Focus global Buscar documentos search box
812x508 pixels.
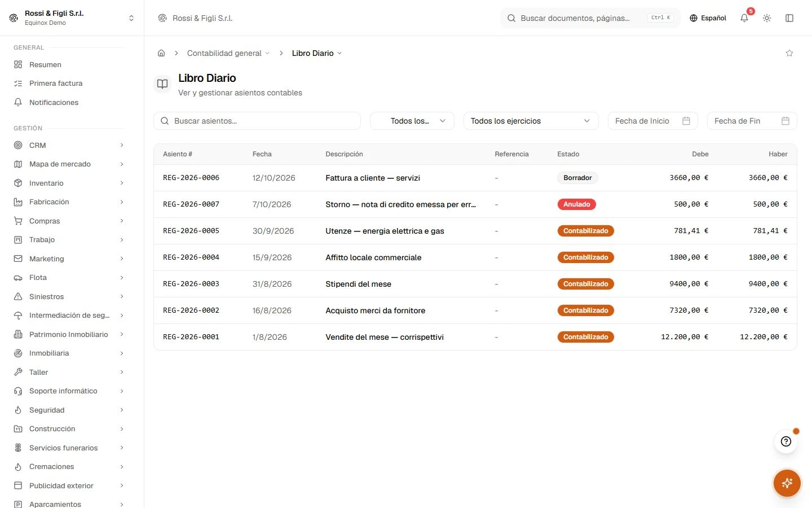[x=590, y=18]
